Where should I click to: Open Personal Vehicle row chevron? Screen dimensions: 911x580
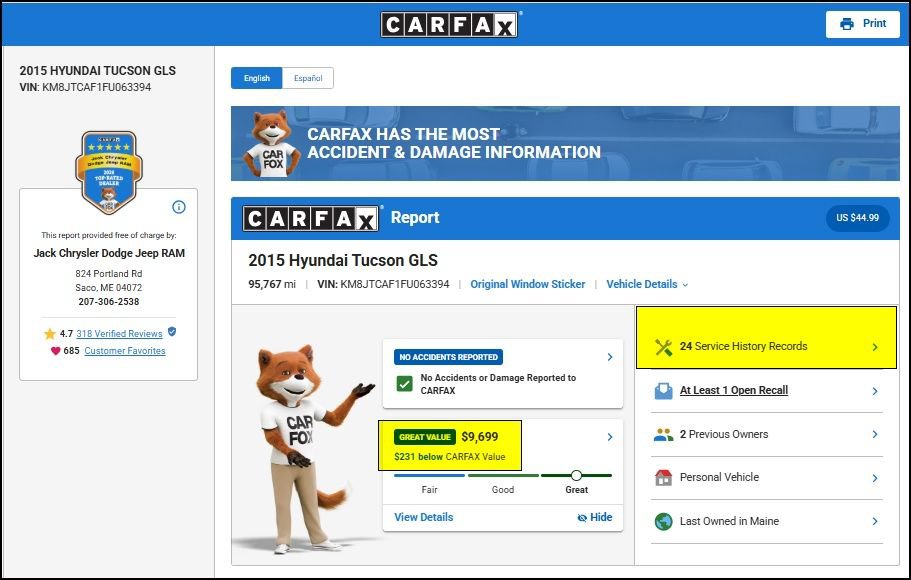[x=875, y=478]
